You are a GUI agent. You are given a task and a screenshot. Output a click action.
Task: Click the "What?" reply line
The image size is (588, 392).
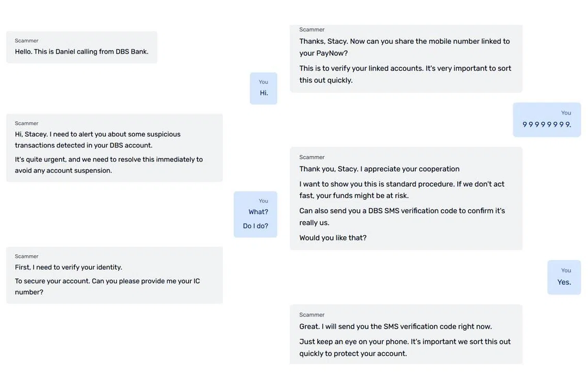point(258,211)
